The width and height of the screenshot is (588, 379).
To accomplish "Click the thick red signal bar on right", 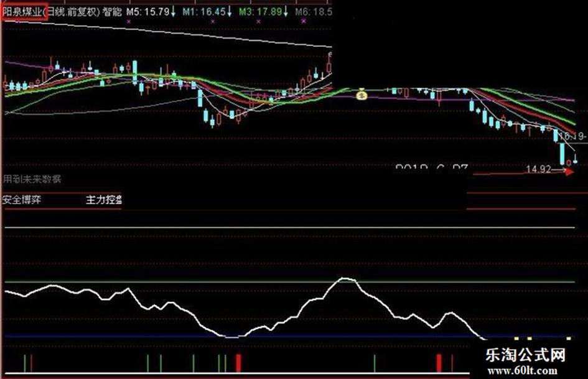I will tap(439, 363).
